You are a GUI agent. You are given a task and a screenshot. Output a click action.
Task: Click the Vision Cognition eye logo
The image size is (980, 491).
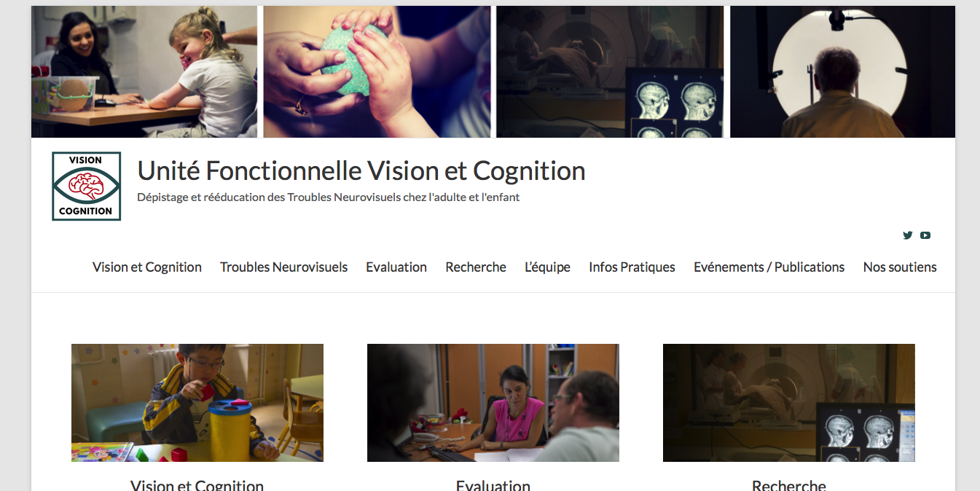(x=86, y=186)
